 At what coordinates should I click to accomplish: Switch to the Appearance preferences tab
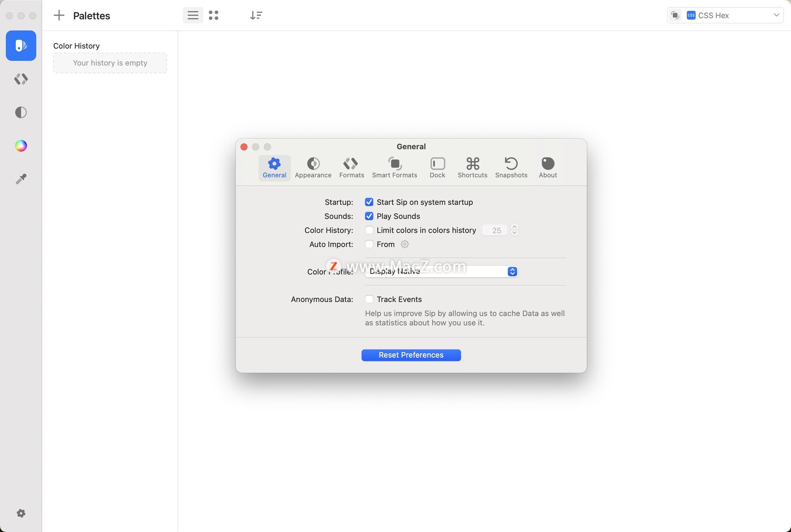(x=313, y=168)
